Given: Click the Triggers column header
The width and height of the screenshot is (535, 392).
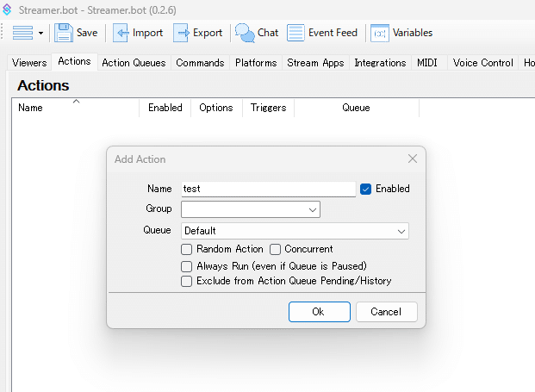Looking at the screenshot, I should 268,108.
